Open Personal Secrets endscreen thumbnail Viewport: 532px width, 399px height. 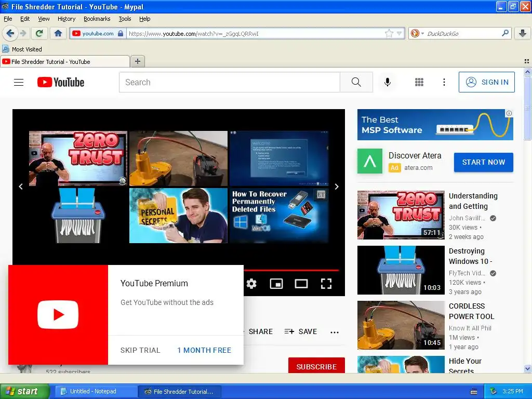[178, 216]
